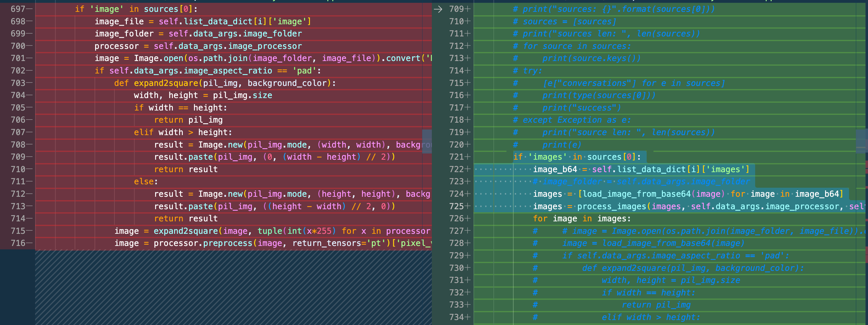Click the commented "if self.data_args.image_aspect_ratio == 'pad':" line 729
Image resolution: width=868 pixels, height=325 pixels.
pos(661,256)
